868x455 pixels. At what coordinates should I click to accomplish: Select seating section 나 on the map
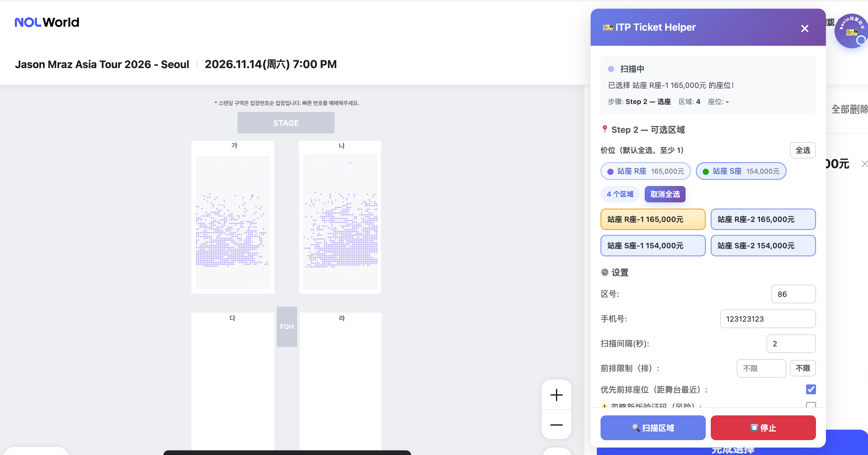(x=340, y=217)
